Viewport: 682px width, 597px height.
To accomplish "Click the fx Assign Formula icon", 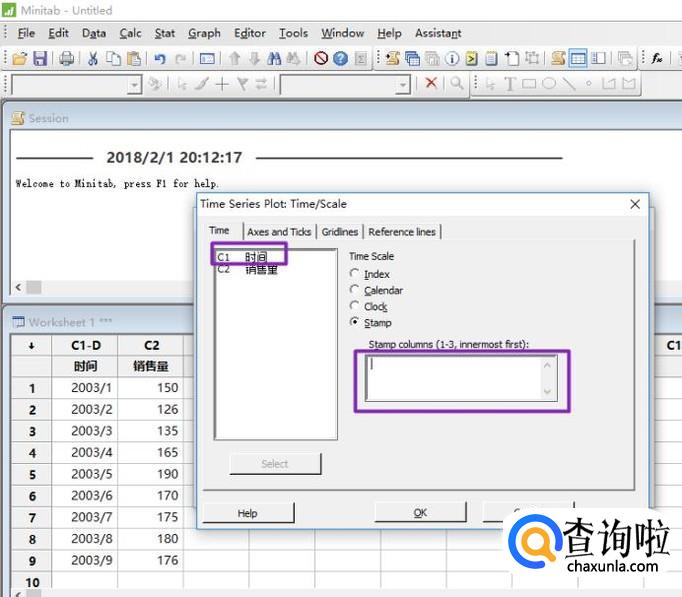I will point(657,58).
